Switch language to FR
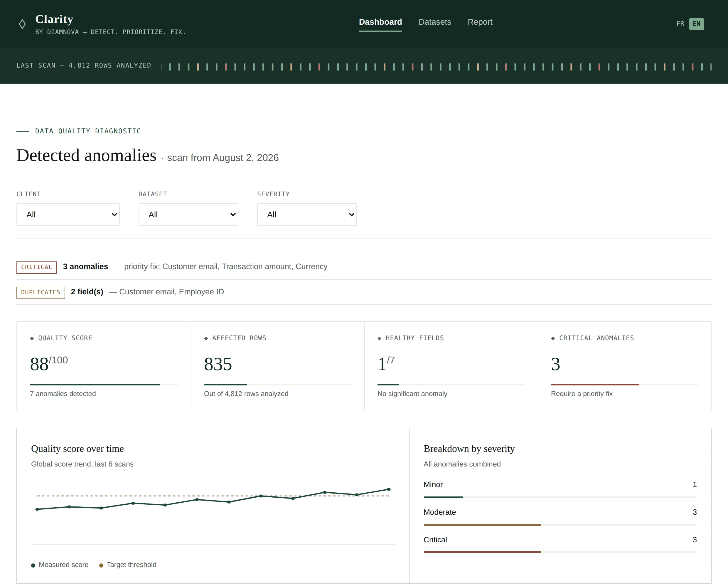 [x=680, y=24]
